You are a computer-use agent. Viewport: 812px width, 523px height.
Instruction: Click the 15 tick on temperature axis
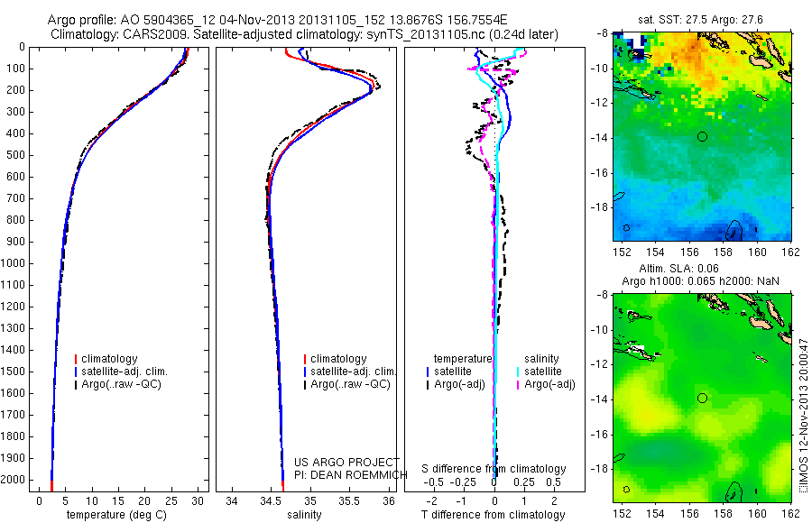(x=118, y=501)
